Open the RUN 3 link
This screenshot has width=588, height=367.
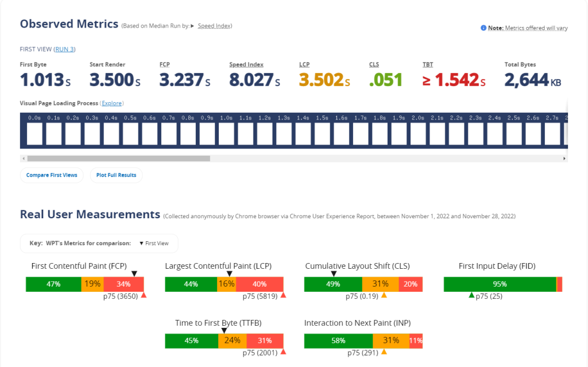coord(64,49)
